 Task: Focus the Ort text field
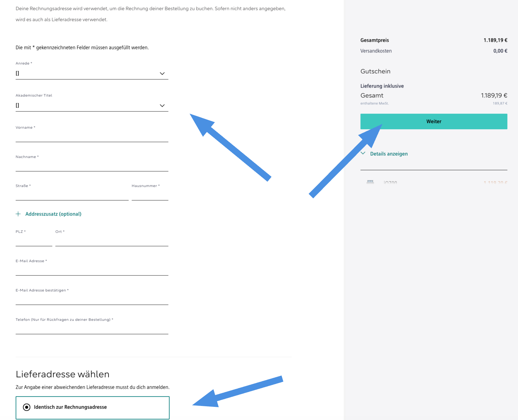pyautogui.click(x=111, y=241)
